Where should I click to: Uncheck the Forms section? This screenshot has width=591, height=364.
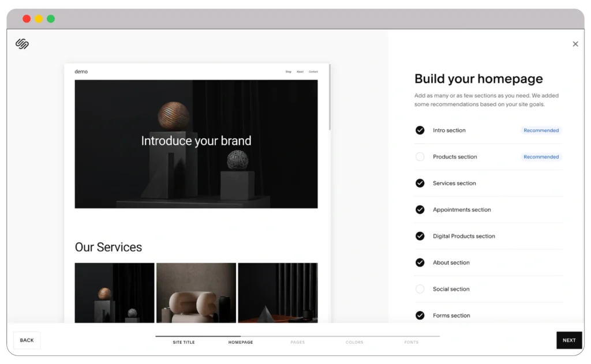coord(420,316)
